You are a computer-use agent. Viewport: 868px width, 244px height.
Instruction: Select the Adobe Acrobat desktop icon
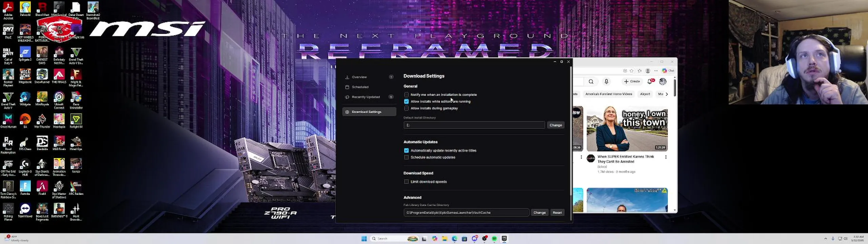(x=8, y=11)
